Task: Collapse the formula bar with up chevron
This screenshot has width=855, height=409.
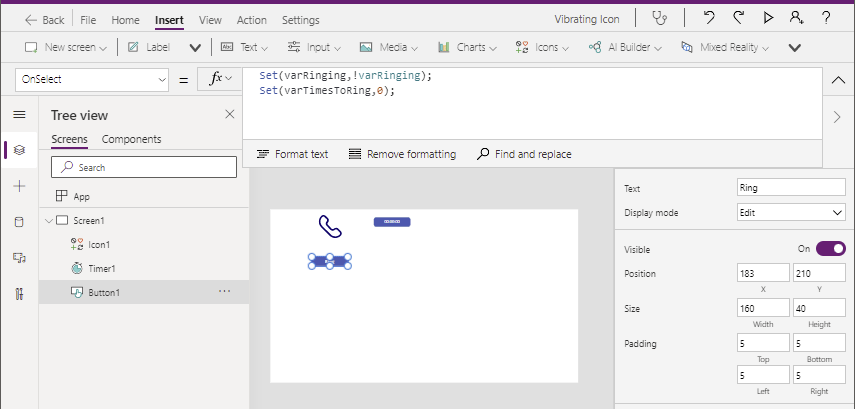Action: pos(838,80)
